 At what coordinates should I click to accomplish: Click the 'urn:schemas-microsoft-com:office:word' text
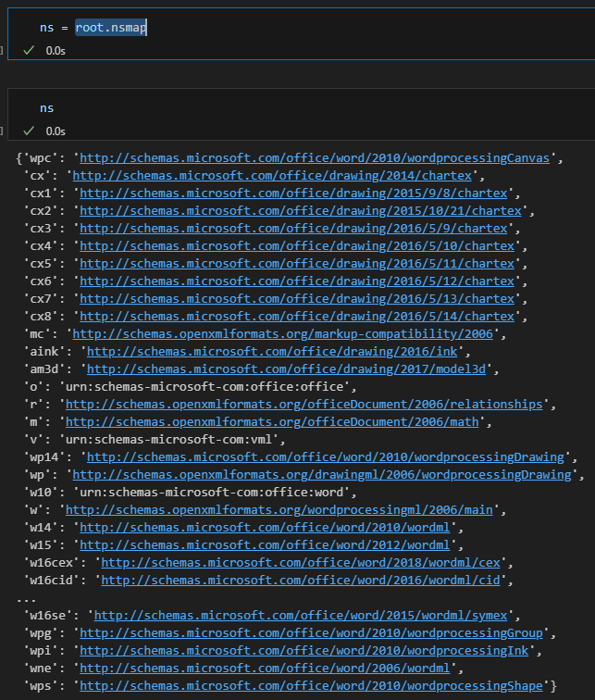212,492
